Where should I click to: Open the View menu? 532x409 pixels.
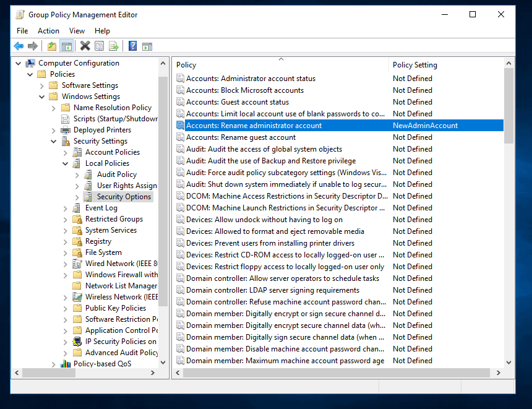[x=77, y=31]
